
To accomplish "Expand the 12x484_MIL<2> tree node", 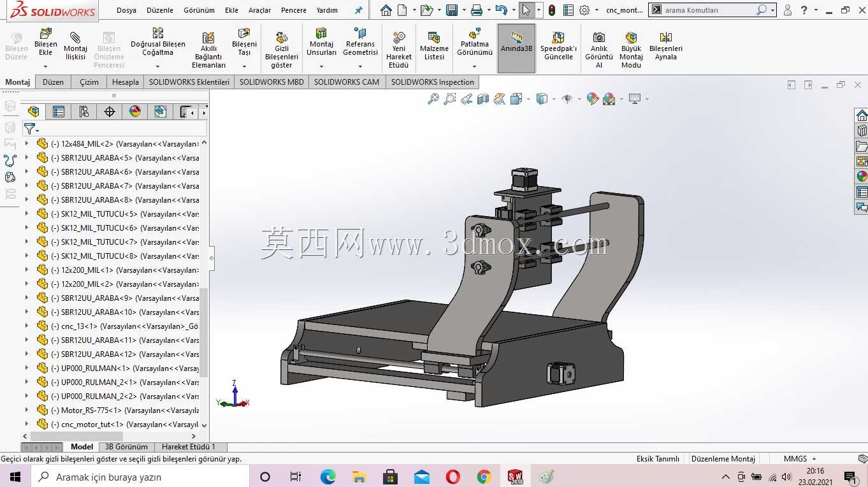I will pyautogui.click(x=27, y=143).
